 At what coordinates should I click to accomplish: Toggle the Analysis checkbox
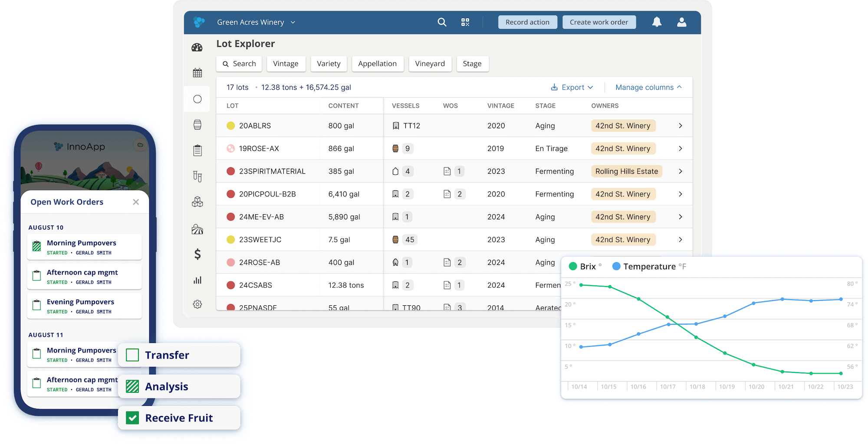132,386
